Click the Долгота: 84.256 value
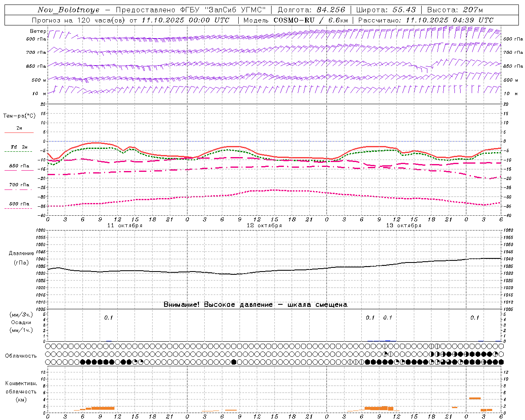The width and height of the screenshot is (525, 420). [x=311, y=10]
